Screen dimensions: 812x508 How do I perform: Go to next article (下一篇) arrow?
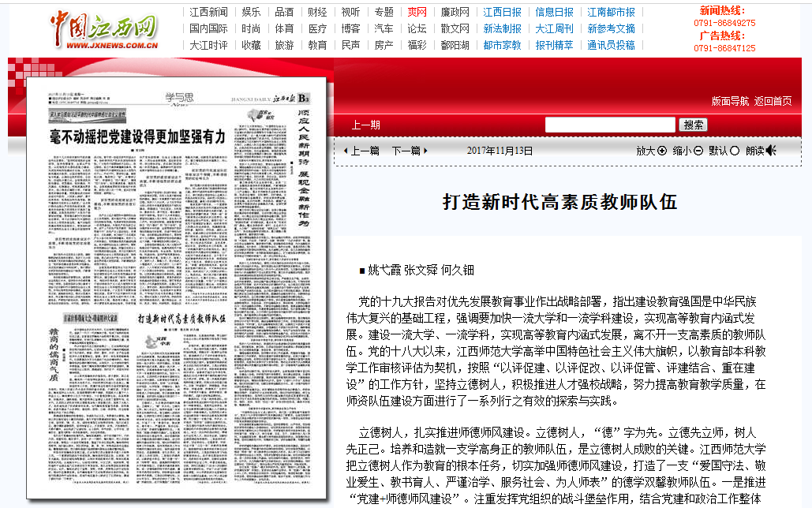coord(426,151)
